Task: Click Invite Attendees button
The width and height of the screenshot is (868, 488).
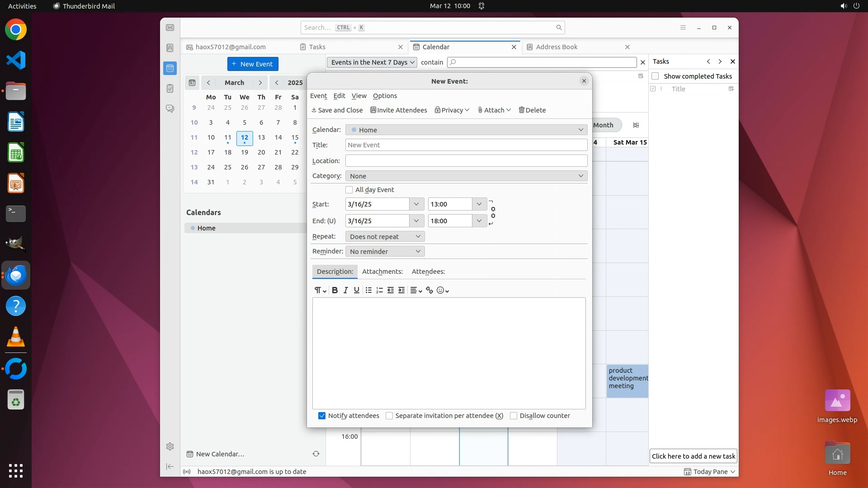Action: pos(398,110)
